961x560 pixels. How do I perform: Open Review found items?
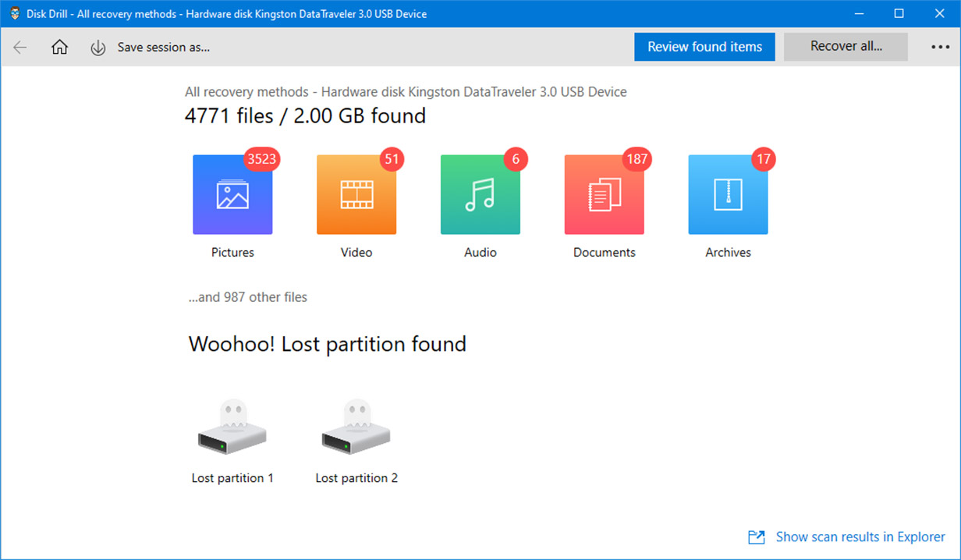(705, 47)
